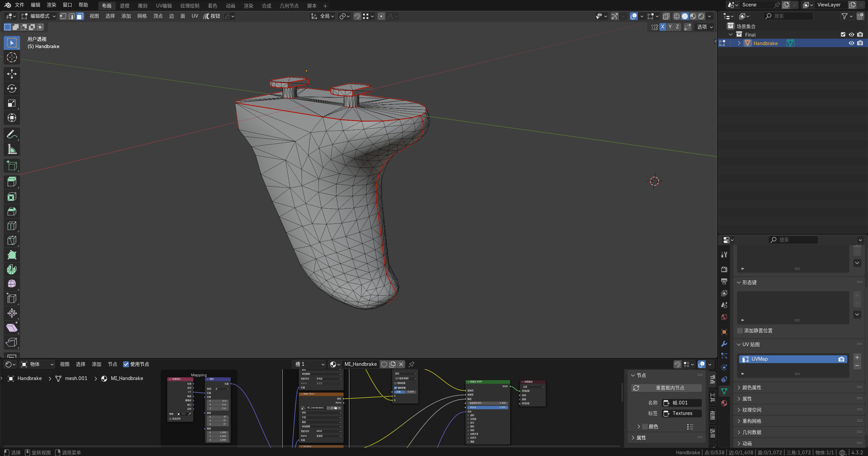This screenshot has height=456, width=868.
Task: Switch to edge select mode
Action: (x=72, y=16)
